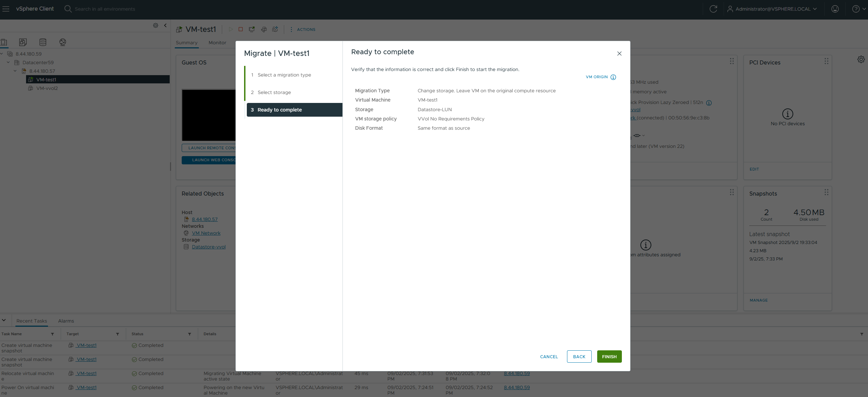Filter the Task Name column
868x397 pixels.
click(x=52, y=334)
